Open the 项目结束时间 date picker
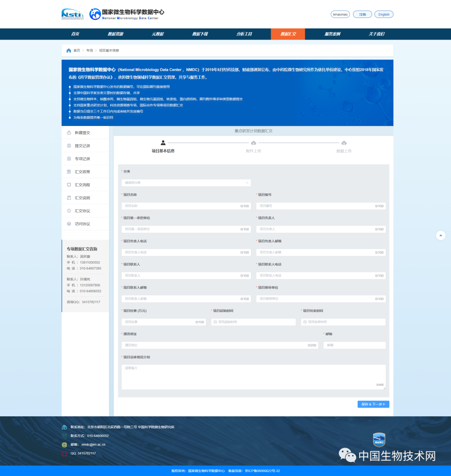This screenshot has width=451, height=476. tap(343, 322)
